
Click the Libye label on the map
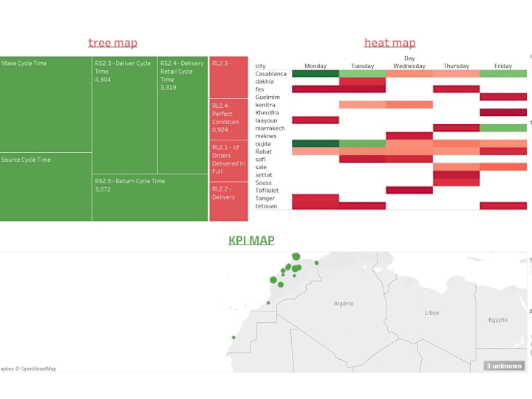[x=432, y=313]
